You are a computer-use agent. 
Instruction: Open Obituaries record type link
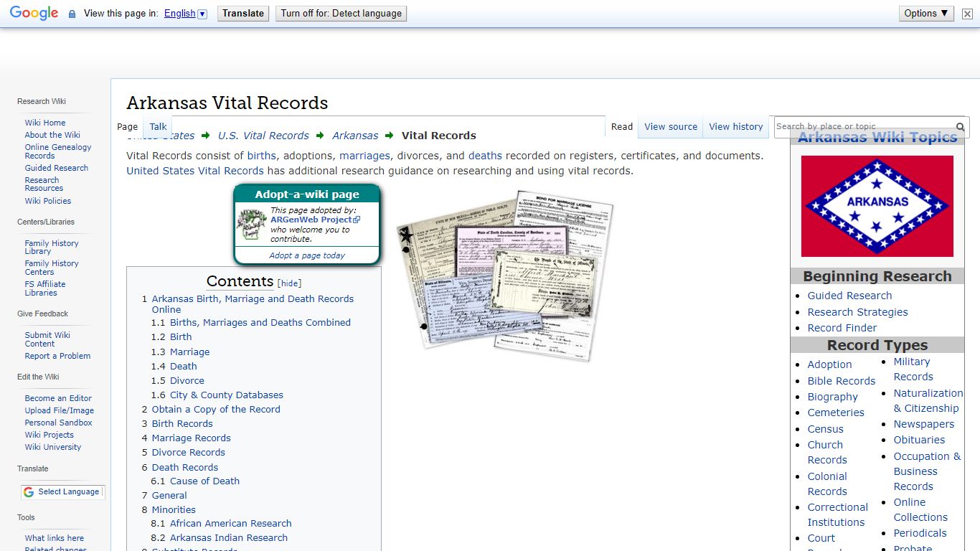coord(919,440)
